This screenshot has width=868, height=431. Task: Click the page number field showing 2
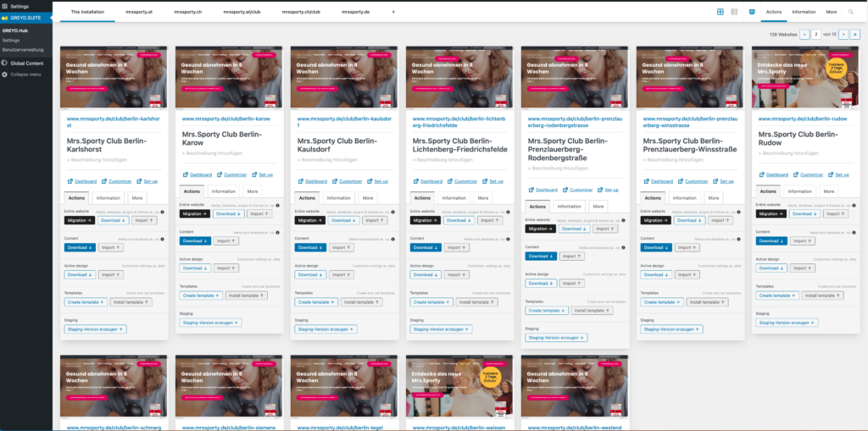click(x=816, y=35)
